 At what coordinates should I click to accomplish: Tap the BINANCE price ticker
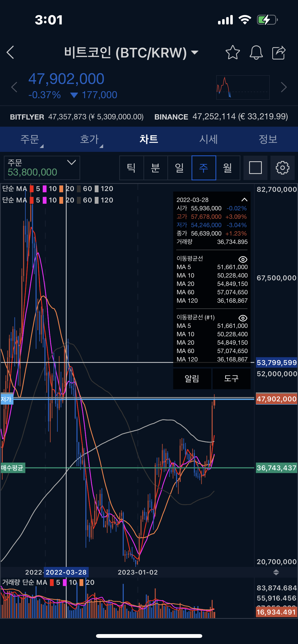point(221,117)
